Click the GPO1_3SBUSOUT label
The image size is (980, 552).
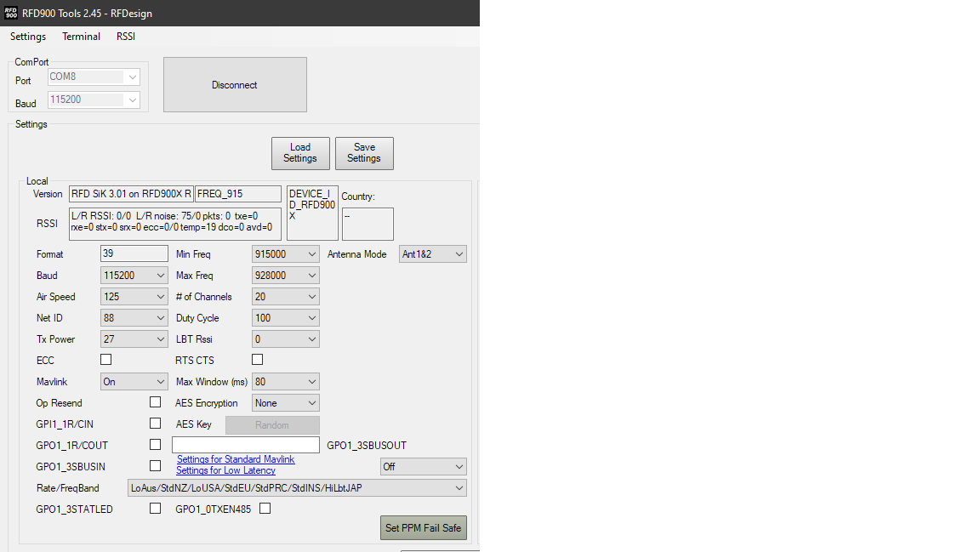367,446
